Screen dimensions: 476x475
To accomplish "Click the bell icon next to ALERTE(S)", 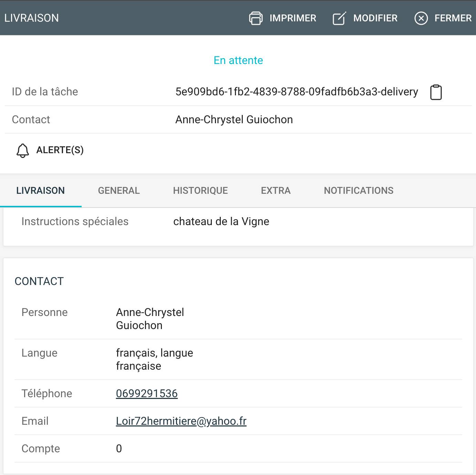I will [23, 150].
